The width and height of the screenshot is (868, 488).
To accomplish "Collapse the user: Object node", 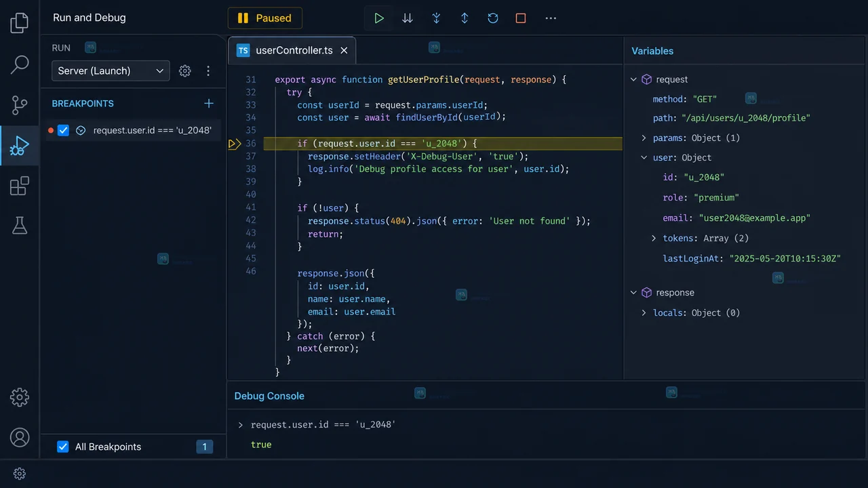I will coord(644,157).
